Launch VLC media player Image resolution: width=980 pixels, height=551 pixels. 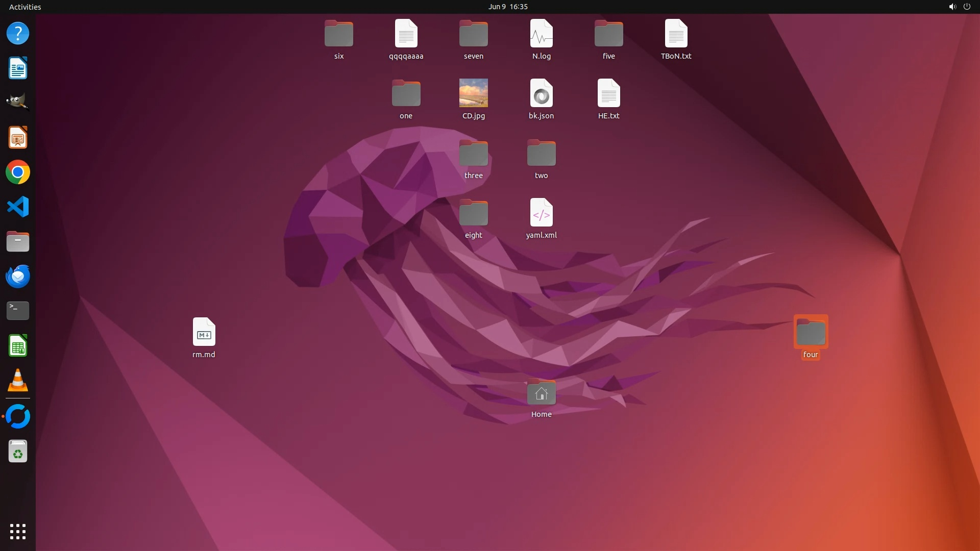pos(18,381)
